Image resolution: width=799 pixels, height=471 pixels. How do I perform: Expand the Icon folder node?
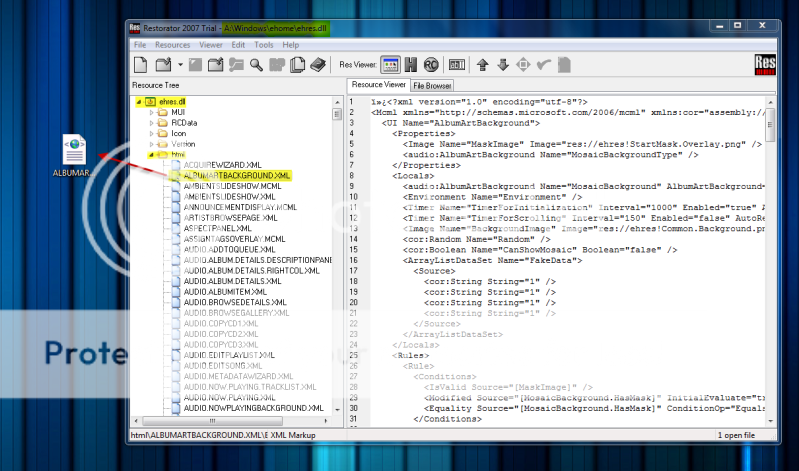[151, 134]
